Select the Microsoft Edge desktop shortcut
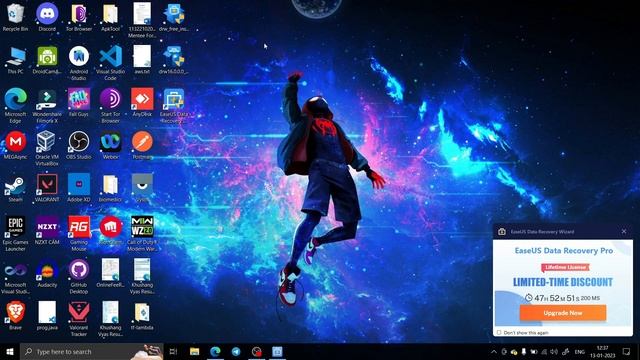This screenshot has width=640, height=360. [15, 106]
